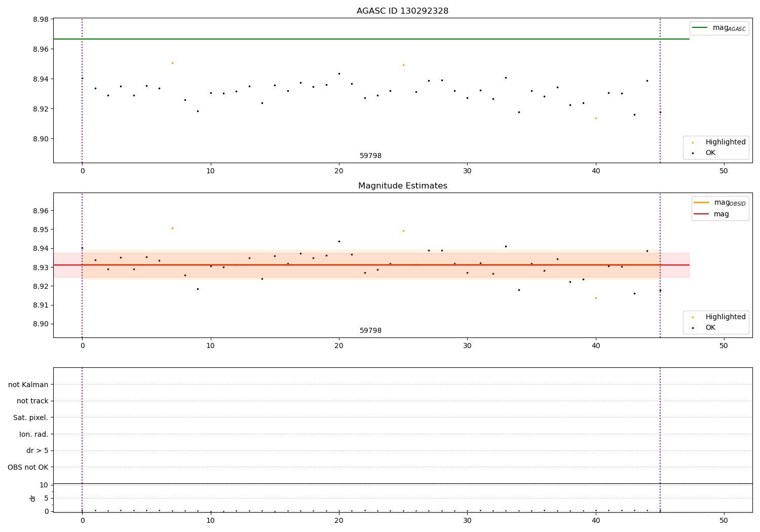
Task: Click the 8.91 y-axis tick on Magnitude Estimates plot
Action: (x=41, y=305)
